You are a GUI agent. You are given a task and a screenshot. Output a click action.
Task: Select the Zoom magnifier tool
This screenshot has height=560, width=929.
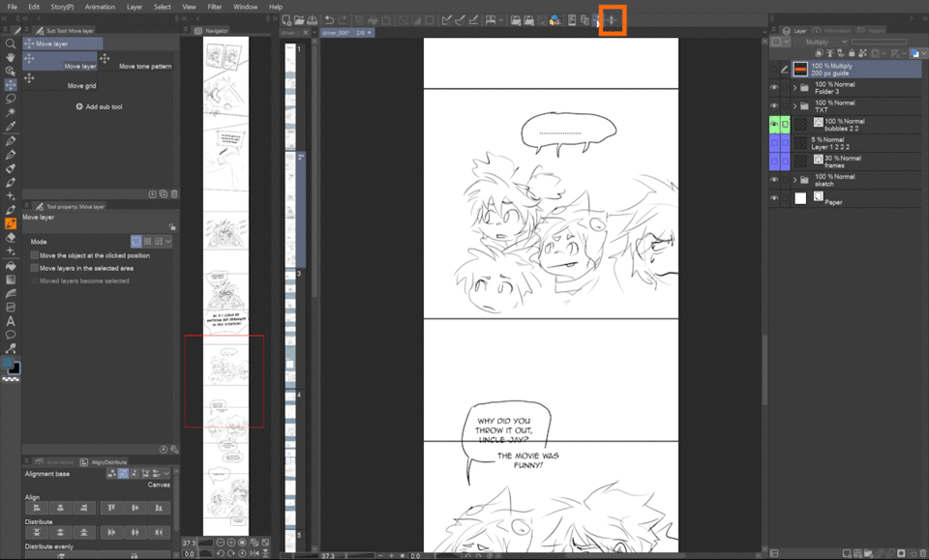tap(10, 44)
